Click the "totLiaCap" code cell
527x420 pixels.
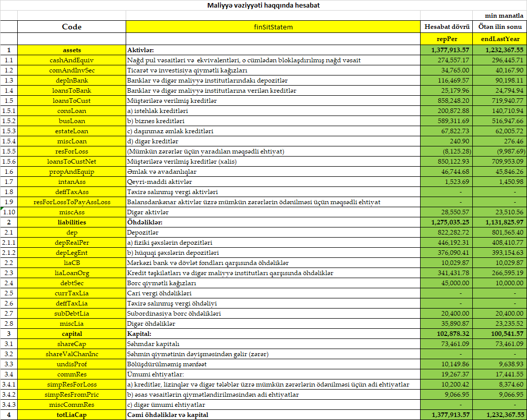point(71,415)
